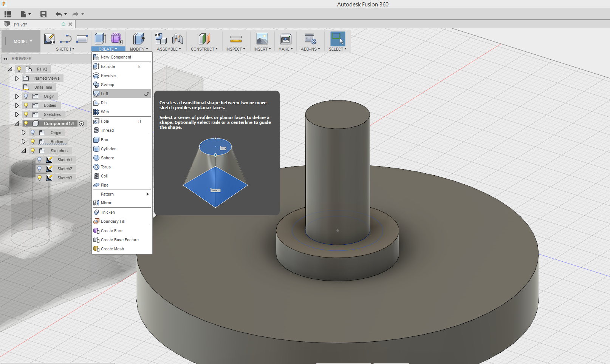Viewport: 610px width, 364px height.
Task: Click the Redo arrow
Action: [x=76, y=14]
